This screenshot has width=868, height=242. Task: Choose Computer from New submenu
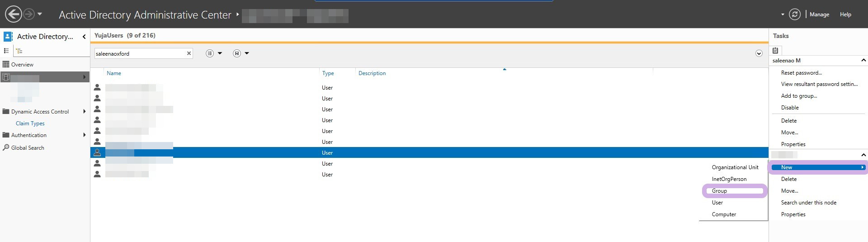click(x=724, y=214)
